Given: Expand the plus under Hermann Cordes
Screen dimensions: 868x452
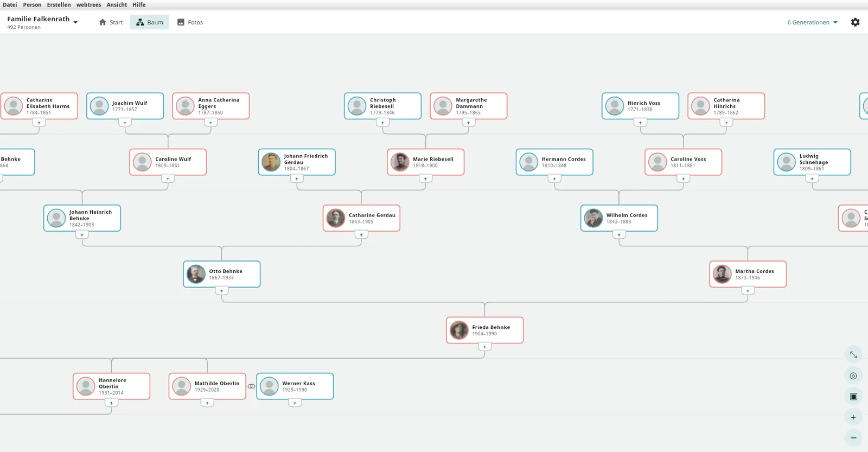Looking at the screenshot, I should (x=554, y=179).
